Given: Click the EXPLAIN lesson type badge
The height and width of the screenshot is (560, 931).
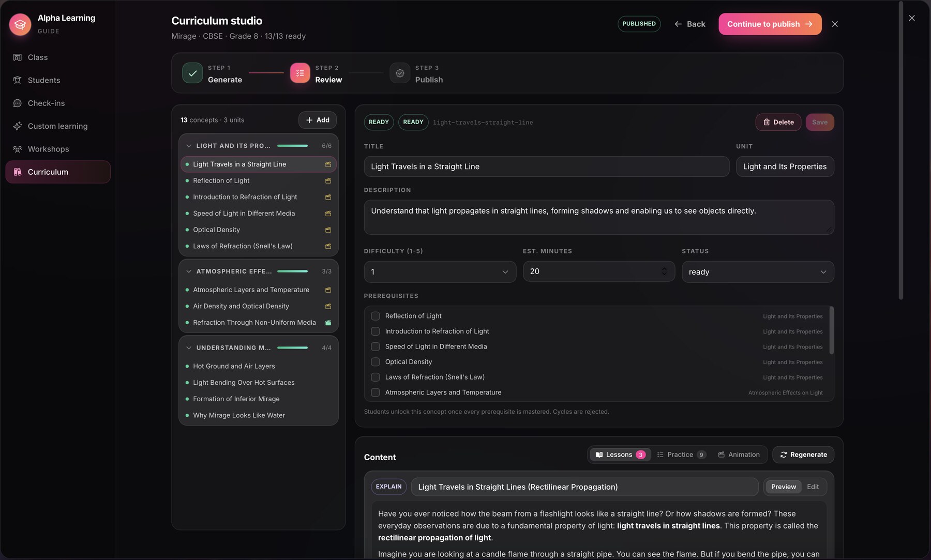Looking at the screenshot, I should pyautogui.click(x=388, y=487).
